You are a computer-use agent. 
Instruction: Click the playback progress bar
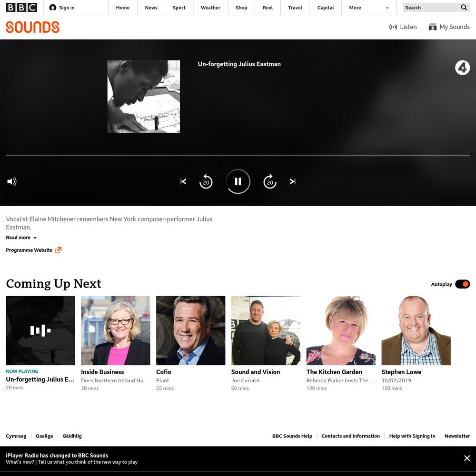238,156
